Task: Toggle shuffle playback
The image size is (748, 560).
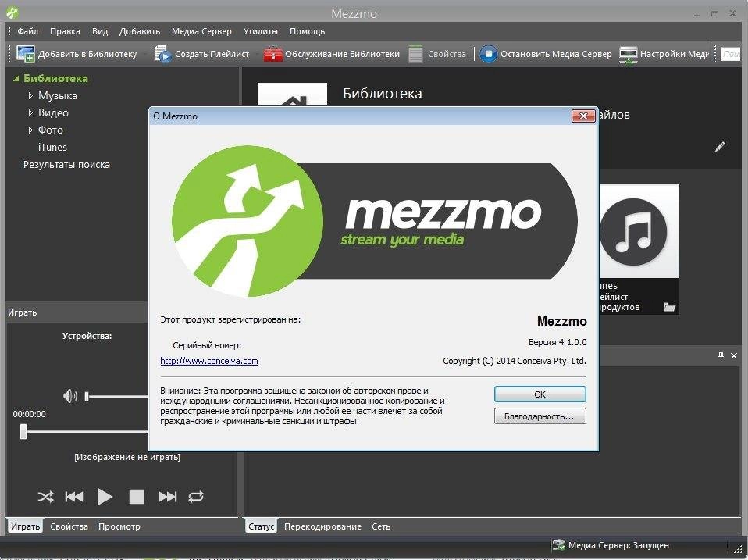Action: tap(46, 497)
